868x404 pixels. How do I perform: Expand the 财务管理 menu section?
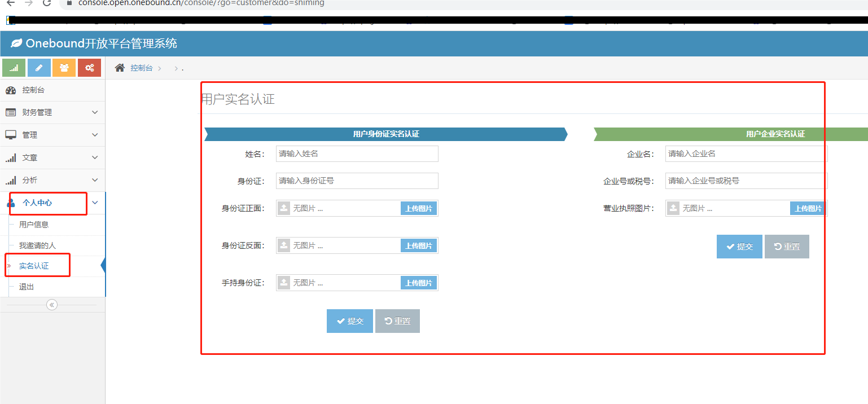(52, 112)
